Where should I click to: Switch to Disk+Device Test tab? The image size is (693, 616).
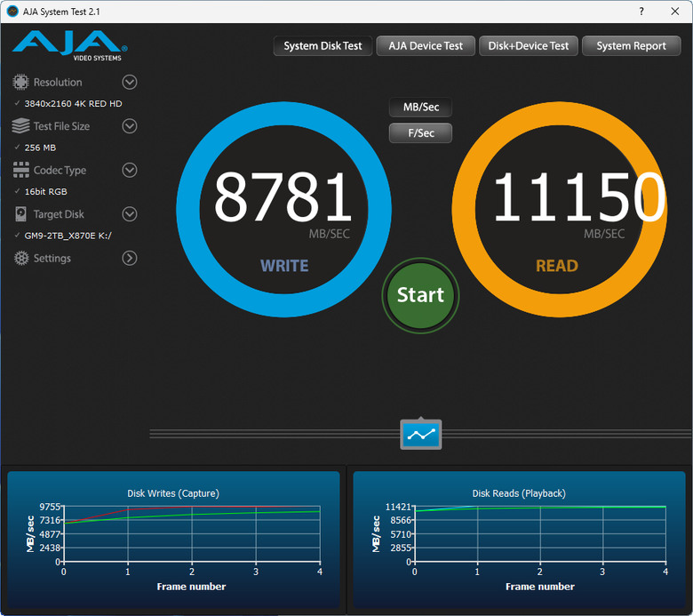(x=529, y=46)
